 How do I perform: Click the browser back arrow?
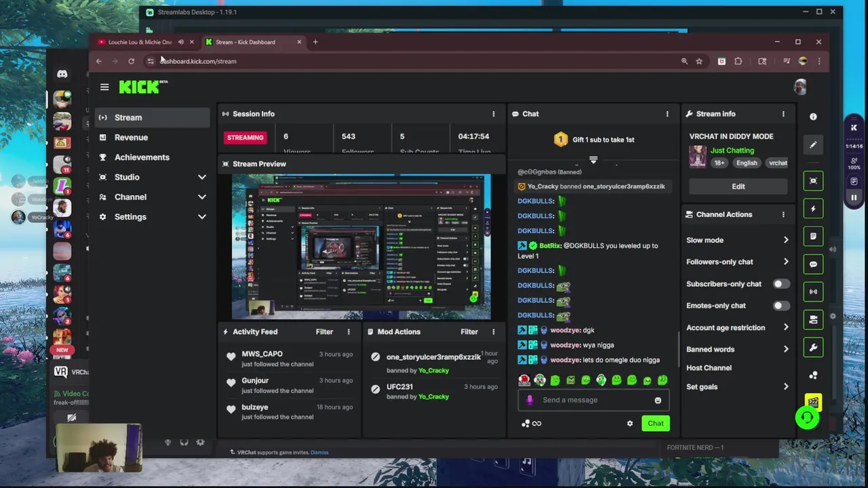99,61
